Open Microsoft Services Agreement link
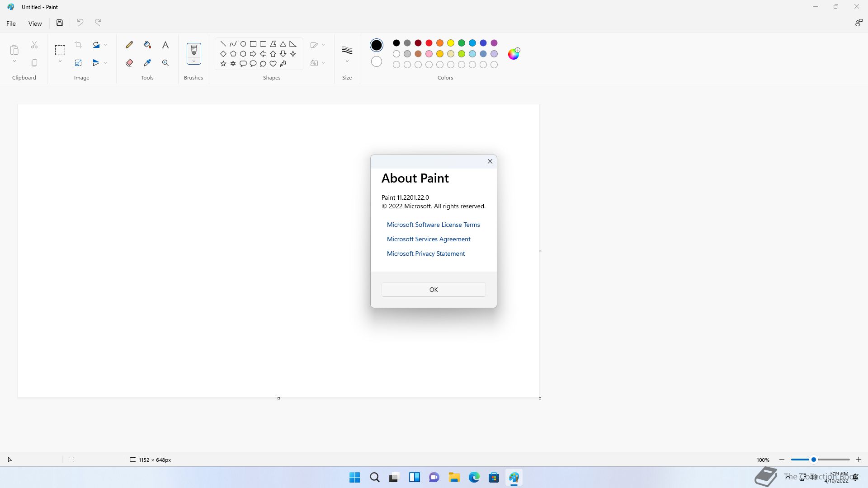The width and height of the screenshot is (868, 488). click(x=429, y=239)
